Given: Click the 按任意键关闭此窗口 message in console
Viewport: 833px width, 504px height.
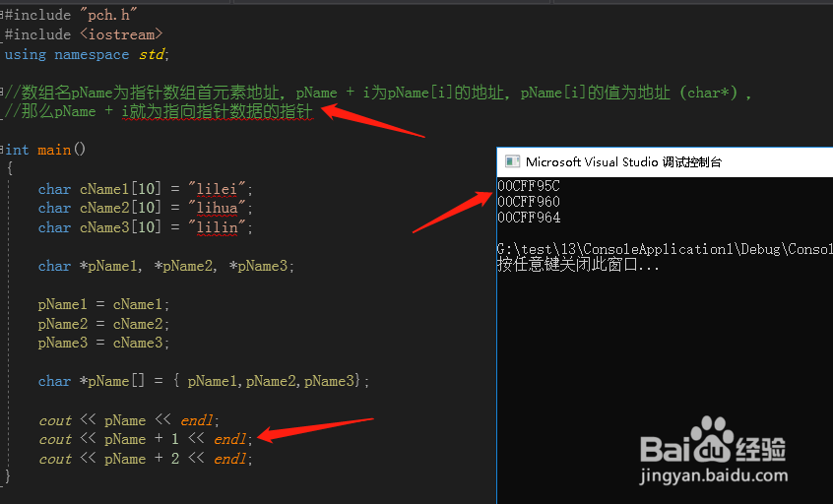Looking at the screenshot, I should [x=578, y=264].
